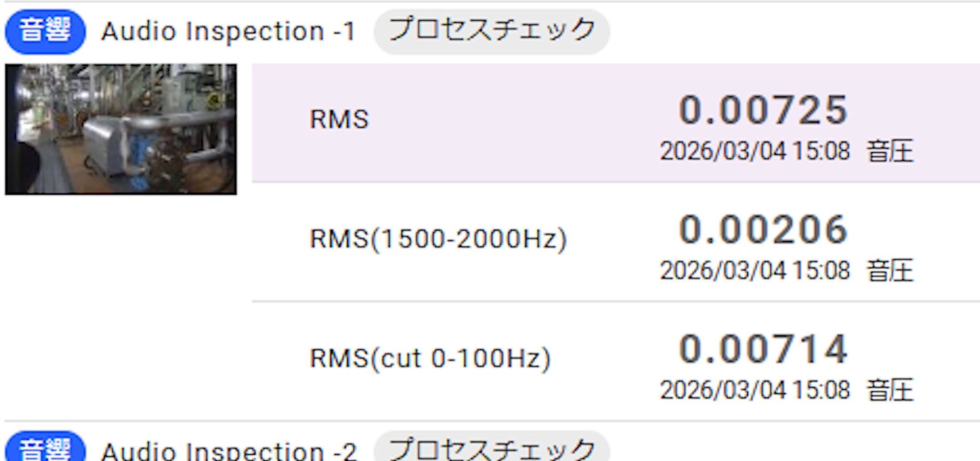The width and height of the screenshot is (980, 461).
Task: Click the 音圧 label in the RMS row
Action: point(889,151)
